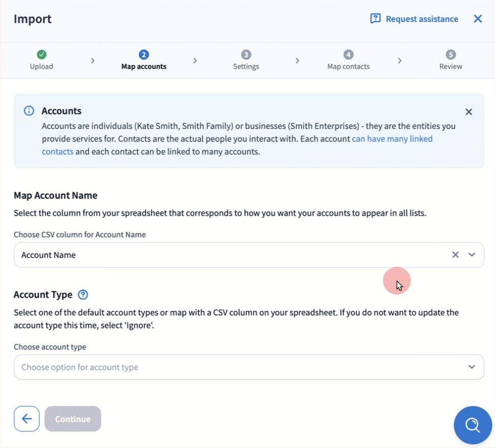Click the Request assistance link text
The width and height of the screenshot is (495, 448).
click(422, 19)
